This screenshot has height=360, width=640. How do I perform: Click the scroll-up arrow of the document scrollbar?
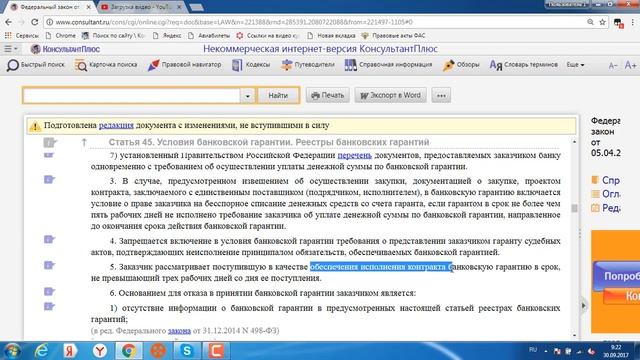(x=574, y=142)
